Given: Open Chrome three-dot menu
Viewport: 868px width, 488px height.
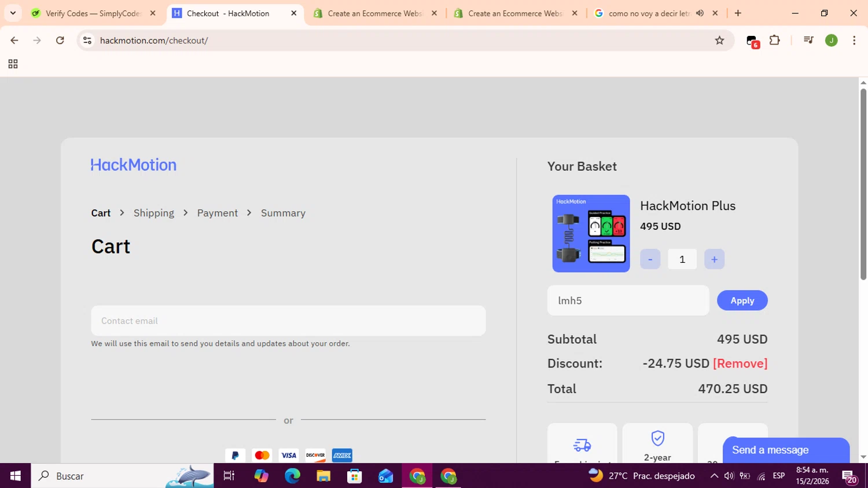Looking at the screenshot, I should point(854,41).
